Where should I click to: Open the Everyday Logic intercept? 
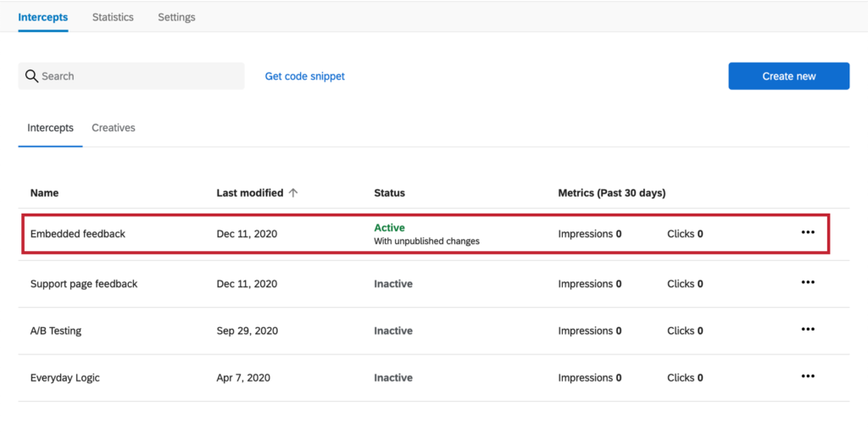click(x=65, y=378)
